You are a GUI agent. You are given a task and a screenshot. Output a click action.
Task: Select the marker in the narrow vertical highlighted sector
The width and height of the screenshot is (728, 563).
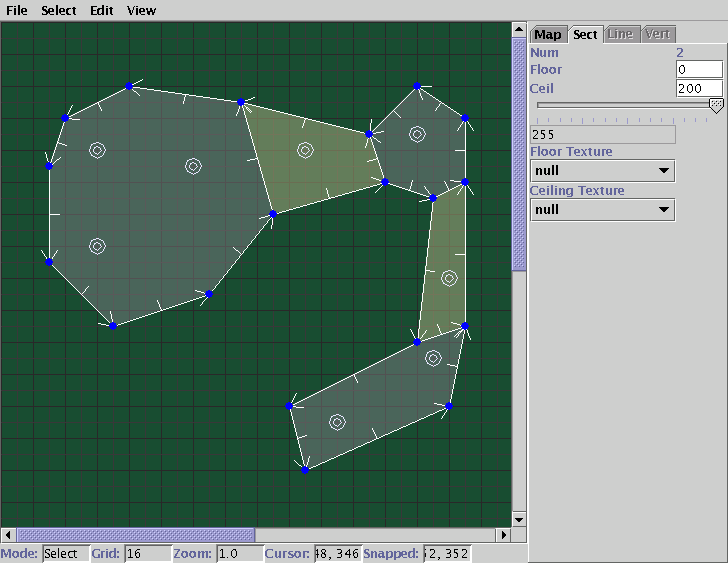[x=449, y=278]
